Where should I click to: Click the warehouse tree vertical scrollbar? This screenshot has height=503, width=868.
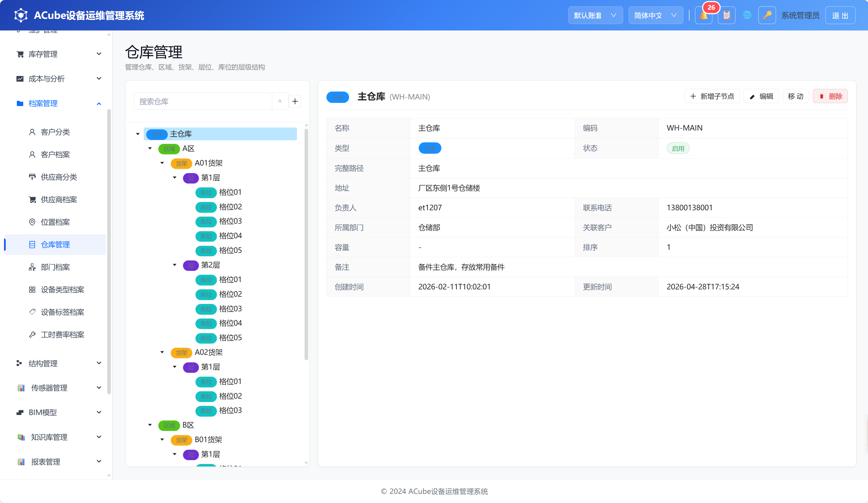[306, 245]
